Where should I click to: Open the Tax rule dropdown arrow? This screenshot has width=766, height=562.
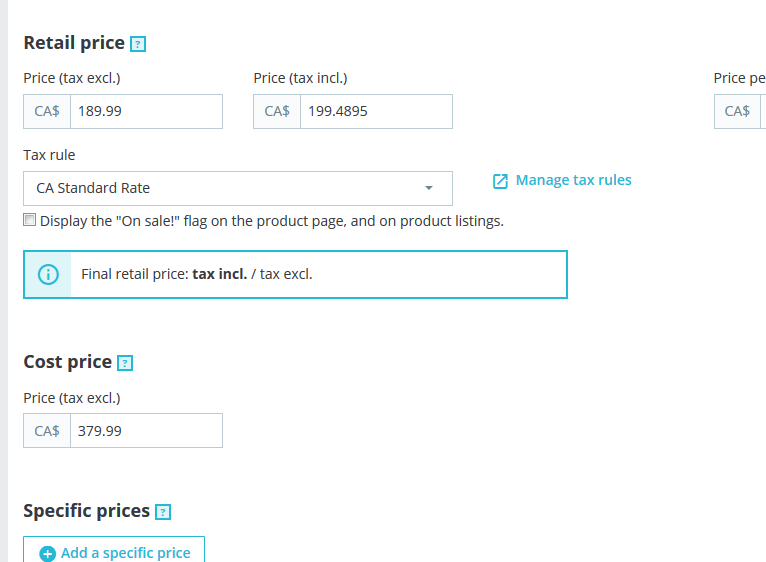click(429, 188)
